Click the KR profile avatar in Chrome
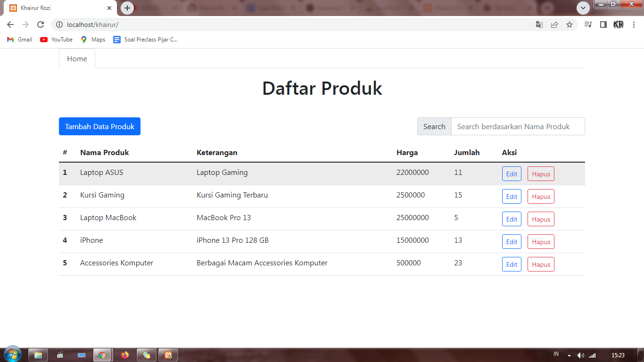Screen dimensions: 644x362 [619, 25]
